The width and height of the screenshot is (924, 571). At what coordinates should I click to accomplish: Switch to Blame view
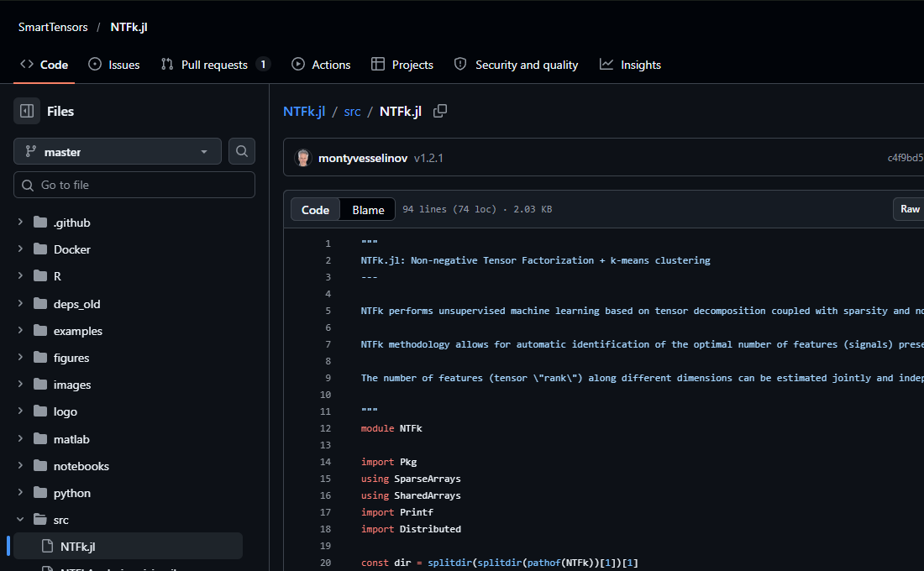368,210
